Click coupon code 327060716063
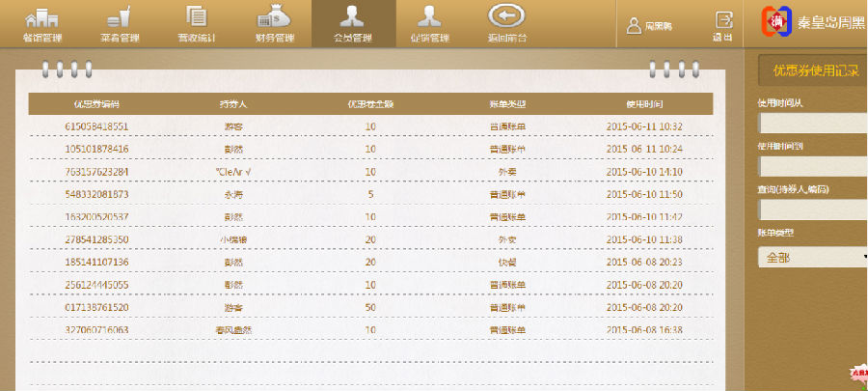This screenshot has width=868, height=391. pos(96,329)
